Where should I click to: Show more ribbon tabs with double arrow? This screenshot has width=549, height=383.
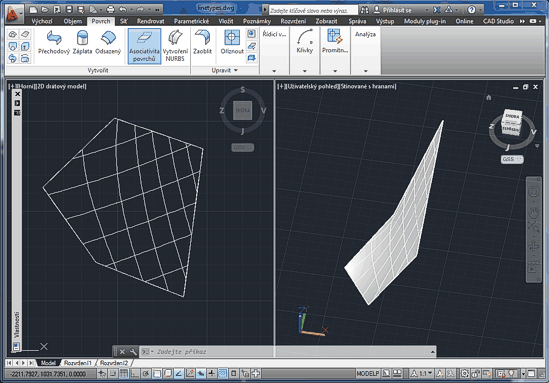pos(522,21)
